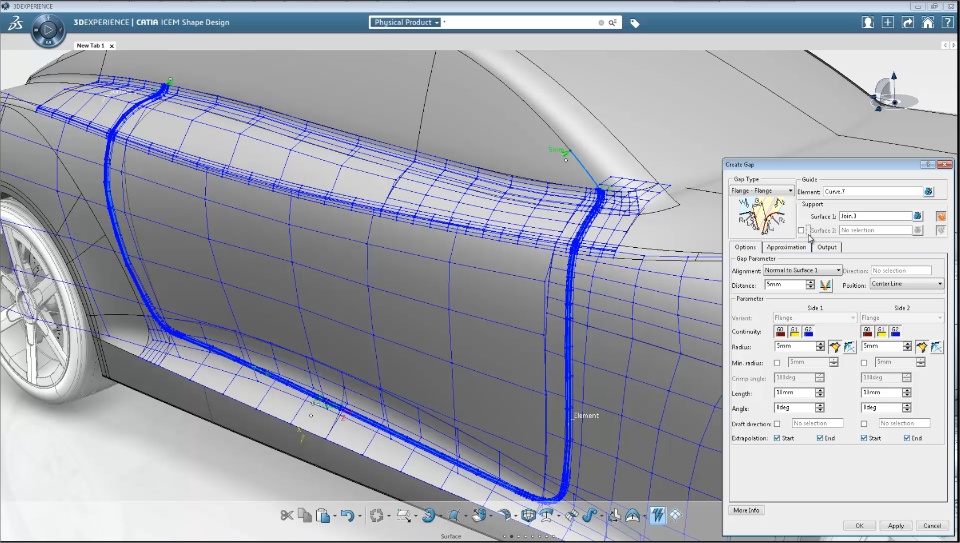Image resolution: width=960 pixels, height=543 pixels.
Task: Click the compass play button at top left
Action: [46, 32]
